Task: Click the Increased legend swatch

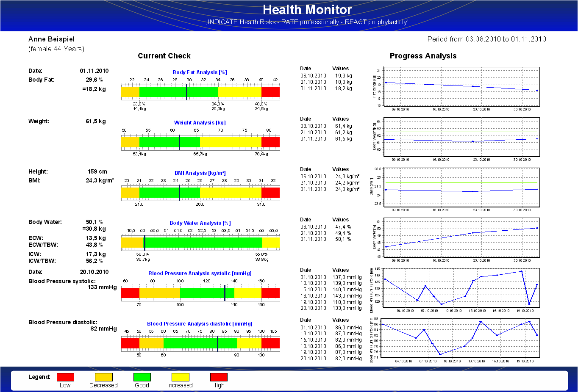Action: pyautogui.click(x=180, y=377)
